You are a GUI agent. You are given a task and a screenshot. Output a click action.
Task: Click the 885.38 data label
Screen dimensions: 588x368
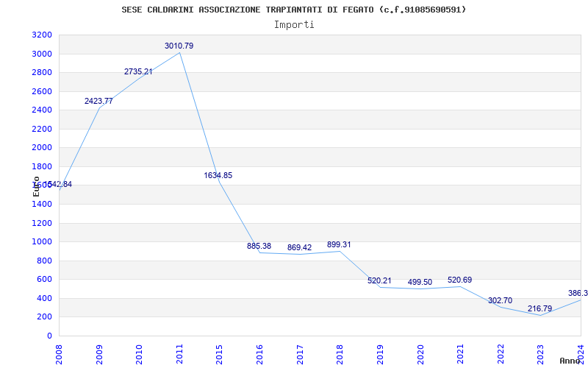pos(259,246)
